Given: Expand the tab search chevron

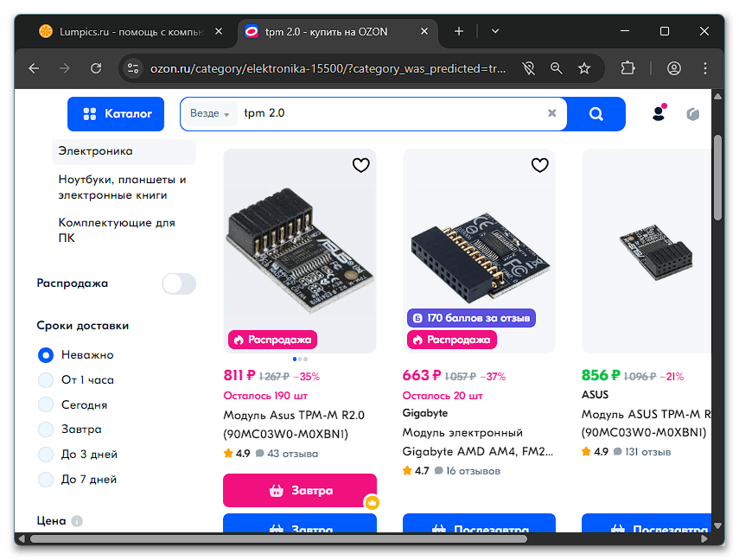Looking at the screenshot, I should 495,31.
